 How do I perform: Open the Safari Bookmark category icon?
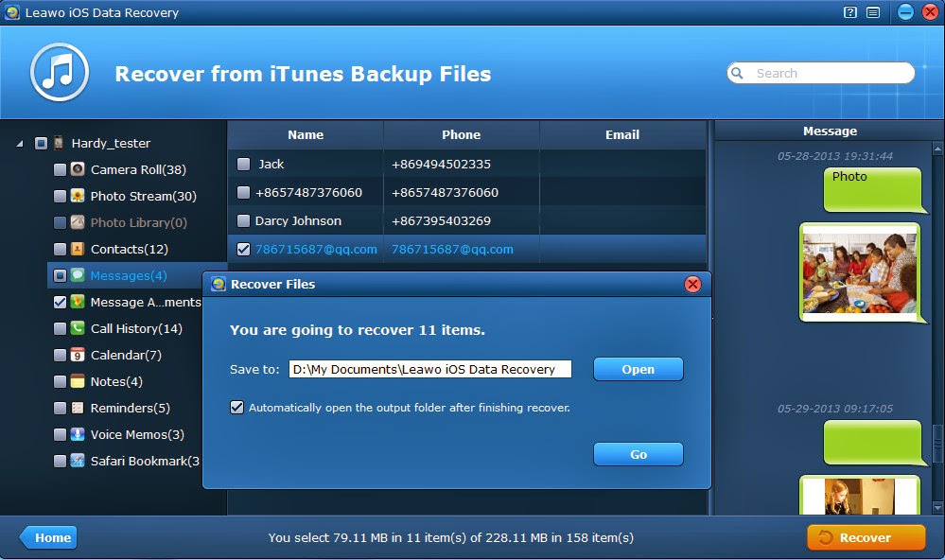[x=76, y=461]
